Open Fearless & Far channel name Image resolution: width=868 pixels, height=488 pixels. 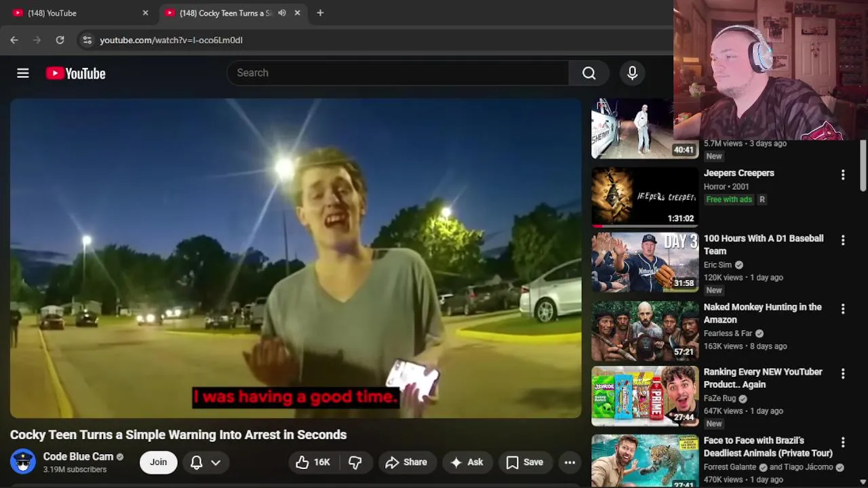[728, 333]
